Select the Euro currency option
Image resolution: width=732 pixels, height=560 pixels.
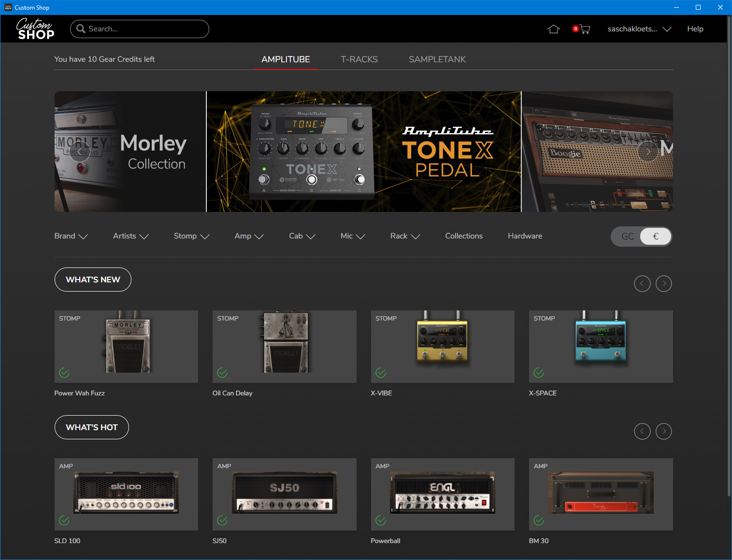coord(655,237)
